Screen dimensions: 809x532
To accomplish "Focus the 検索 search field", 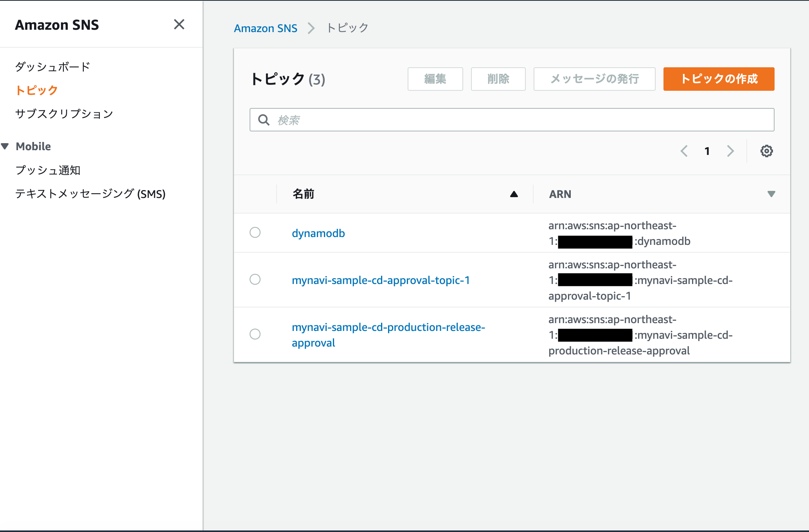I will (512, 120).
